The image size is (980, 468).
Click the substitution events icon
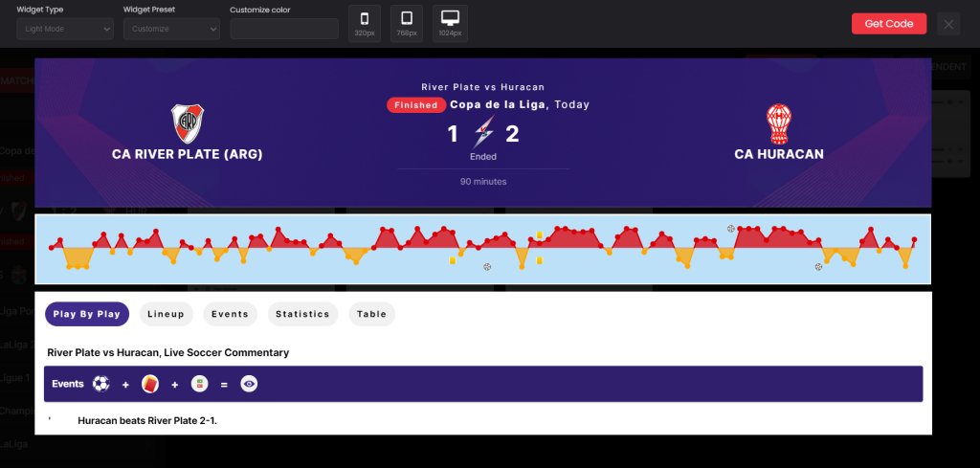[x=199, y=384]
